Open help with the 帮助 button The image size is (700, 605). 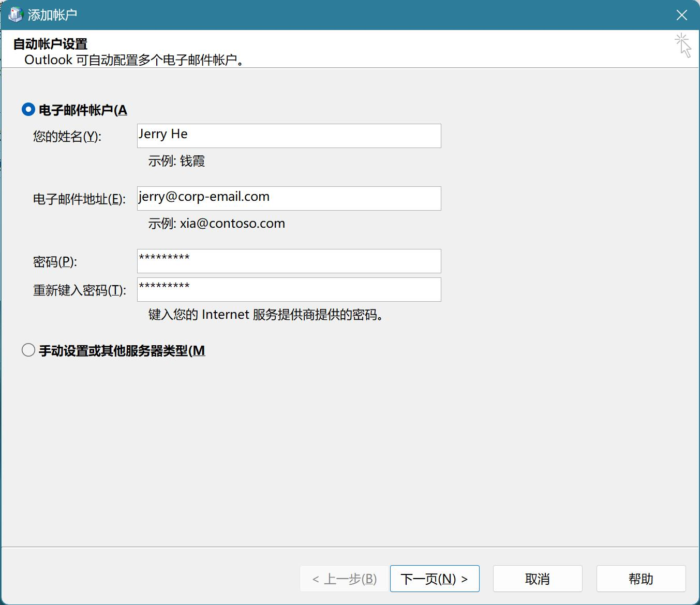641,579
